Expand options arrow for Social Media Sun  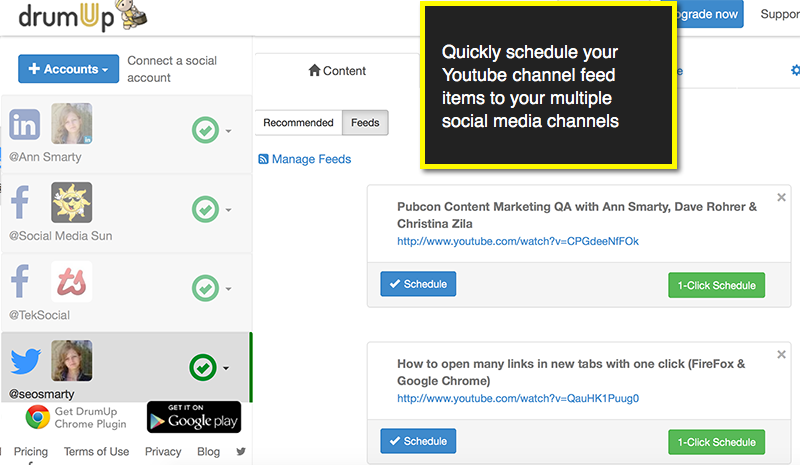[229, 210]
